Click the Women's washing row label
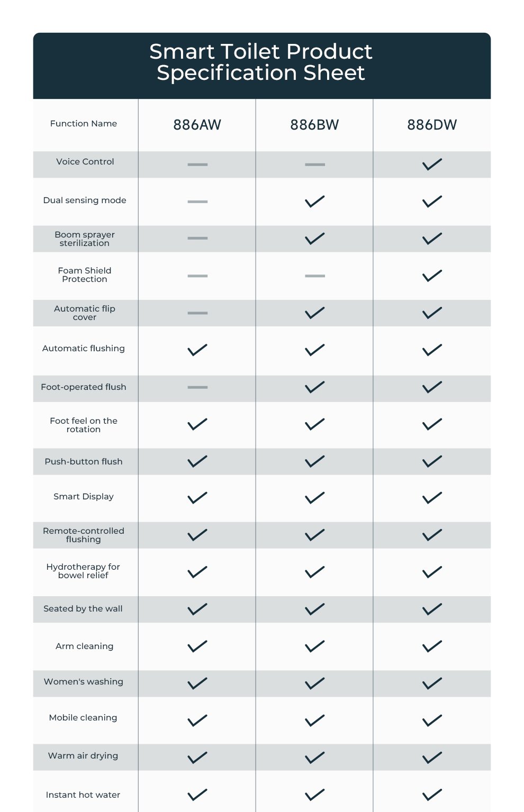This screenshot has width=524, height=812. click(84, 682)
